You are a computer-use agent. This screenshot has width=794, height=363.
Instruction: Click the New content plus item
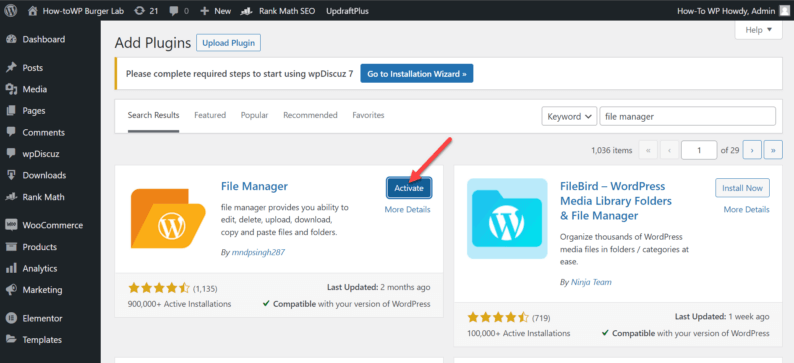(216, 11)
